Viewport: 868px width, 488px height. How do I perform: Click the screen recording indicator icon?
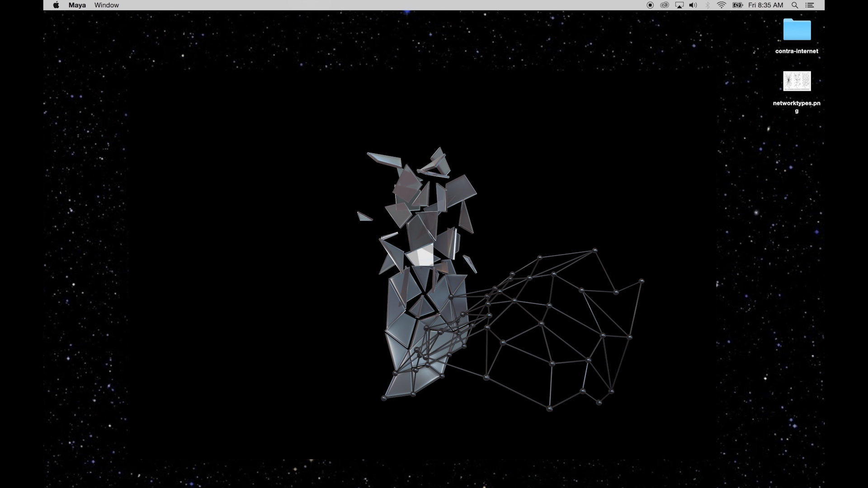[650, 5]
